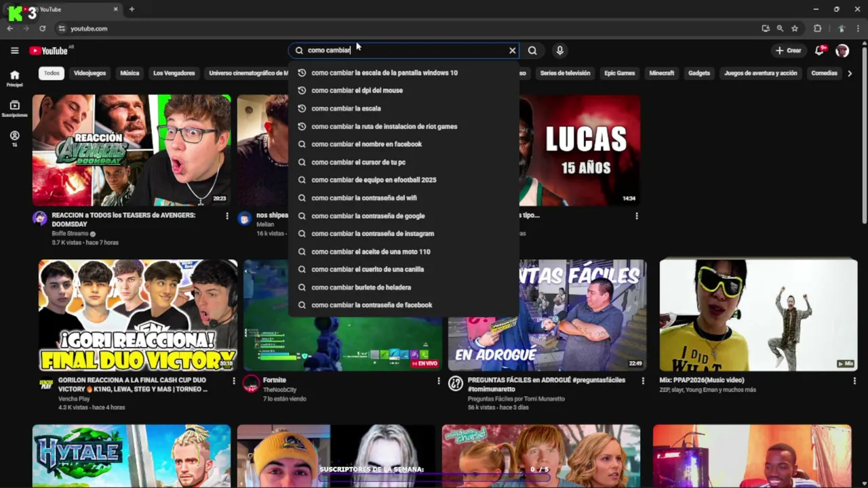Screen dimensions: 868x488
Task: Show more chips with the right arrow
Action: click(850, 73)
